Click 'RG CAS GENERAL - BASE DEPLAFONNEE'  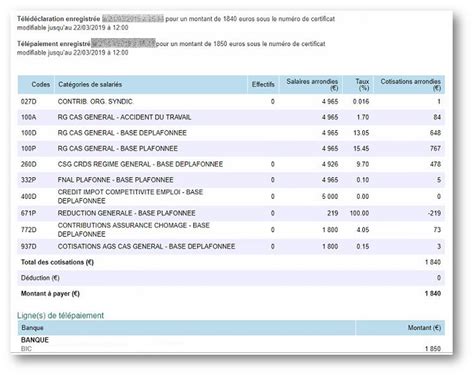(122, 133)
